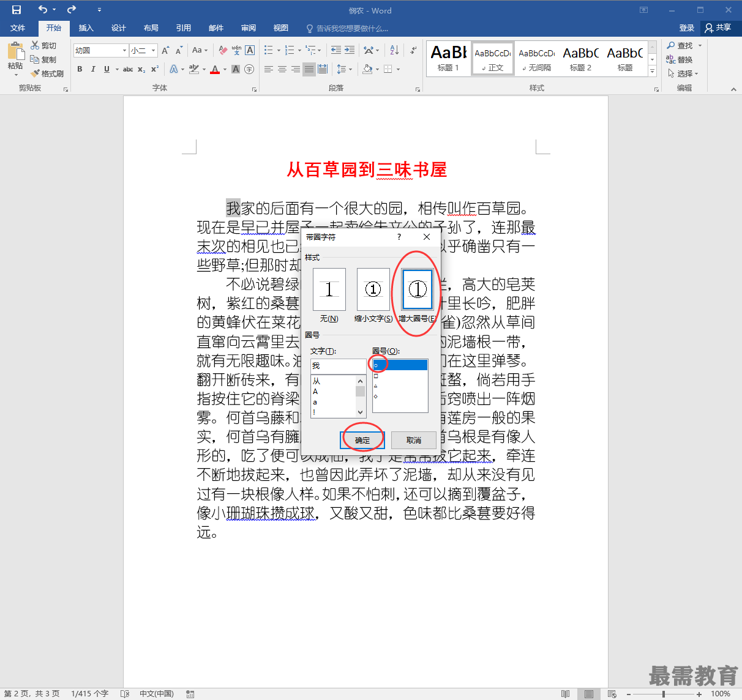The height and width of the screenshot is (700, 742).
Task: Click the Text (文字) input field containing 我
Action: click(x=338, y=365)
